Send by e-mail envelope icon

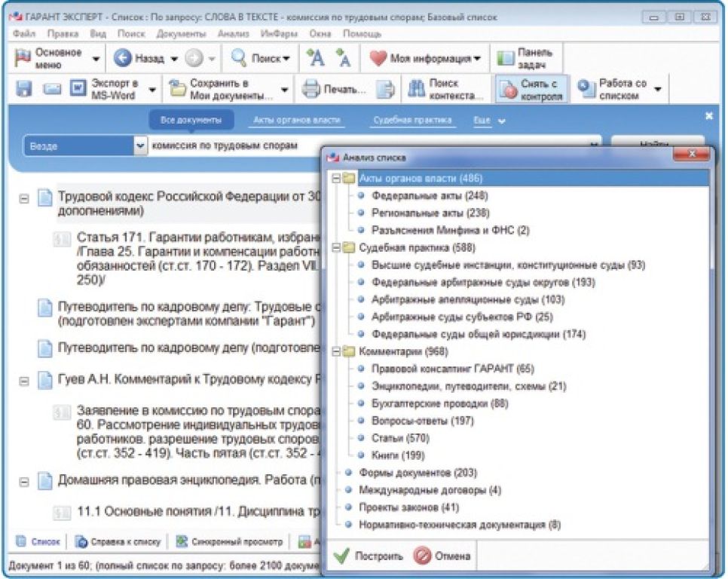click(x=52, y=88)
